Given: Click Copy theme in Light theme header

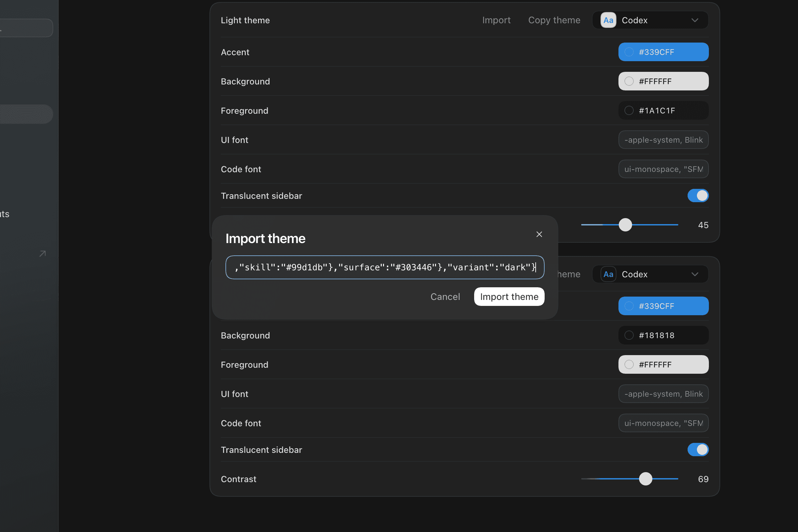Looking at the screenshot, I should point(554,20).
